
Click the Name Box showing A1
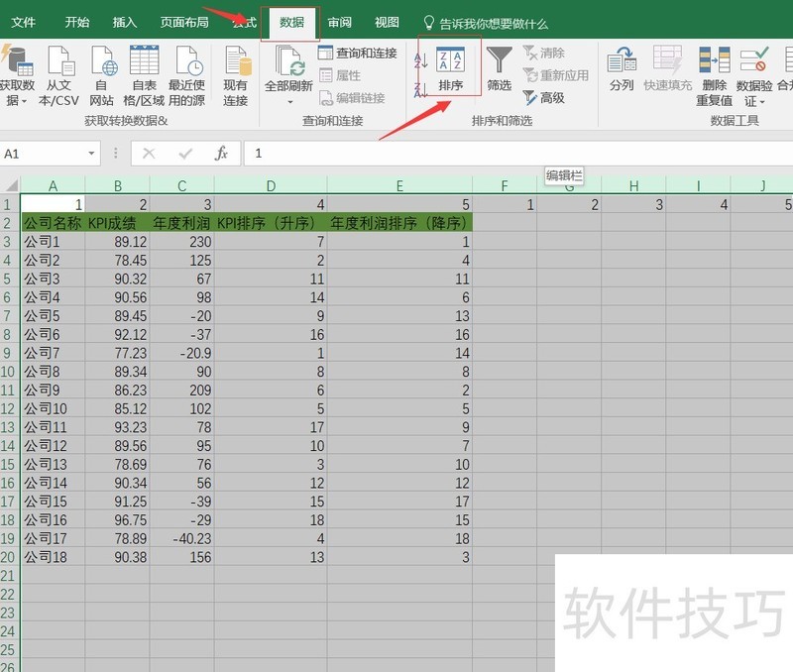tap(43, 154)
